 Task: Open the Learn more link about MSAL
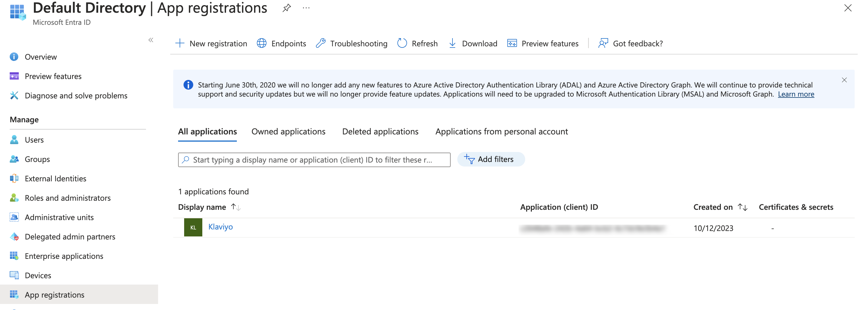tap(796, 94)
